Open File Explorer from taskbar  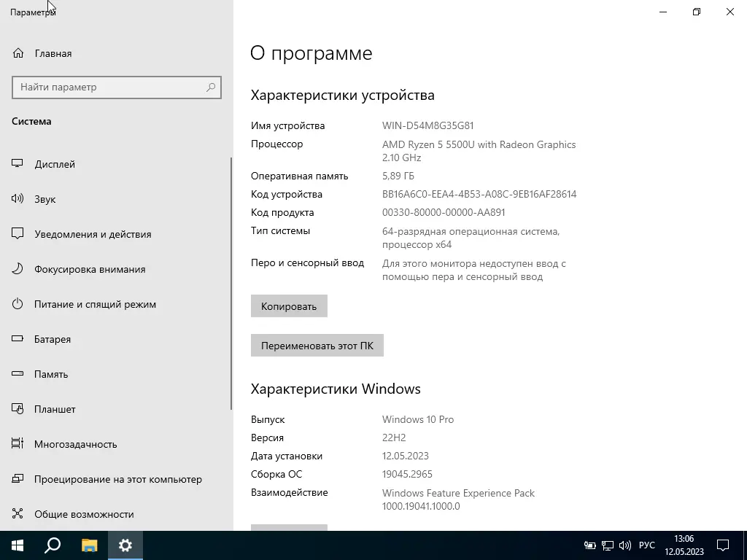point(89,545)
